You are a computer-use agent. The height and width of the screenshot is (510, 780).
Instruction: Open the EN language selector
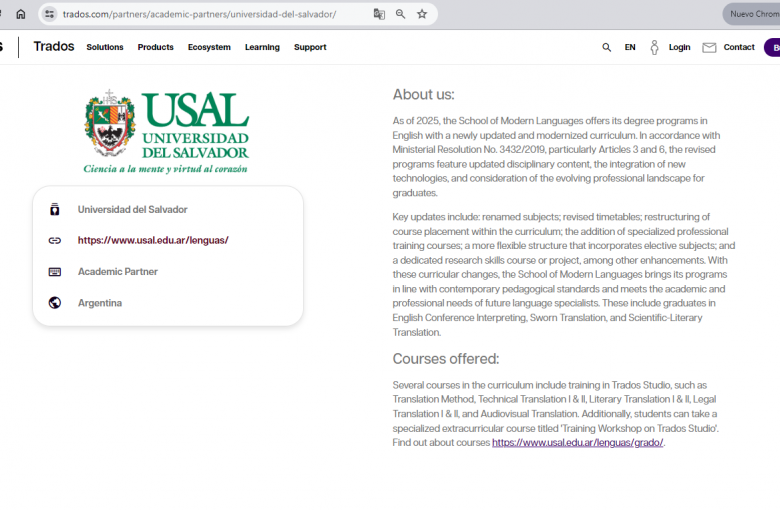pos(630,47)
